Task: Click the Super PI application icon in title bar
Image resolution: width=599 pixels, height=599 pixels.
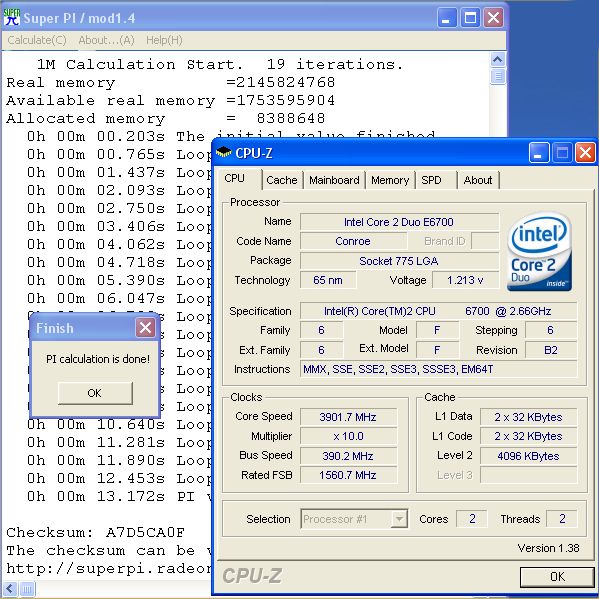Action: click(x=11, y=18)
